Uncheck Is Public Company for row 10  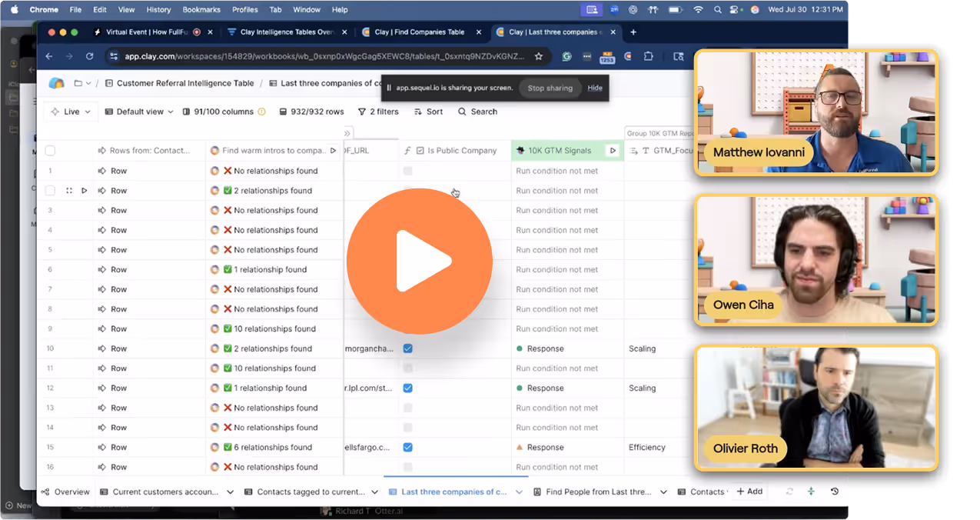coord(408,348)
